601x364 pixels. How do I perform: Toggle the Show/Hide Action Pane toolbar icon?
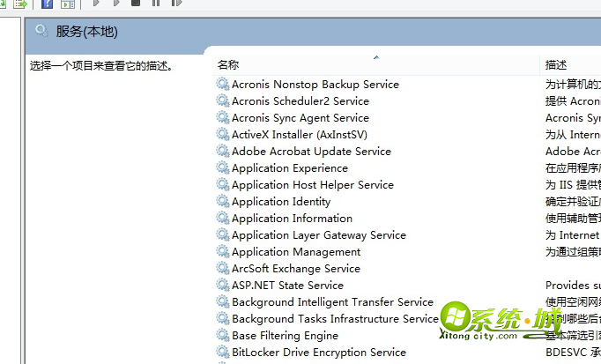68,4
